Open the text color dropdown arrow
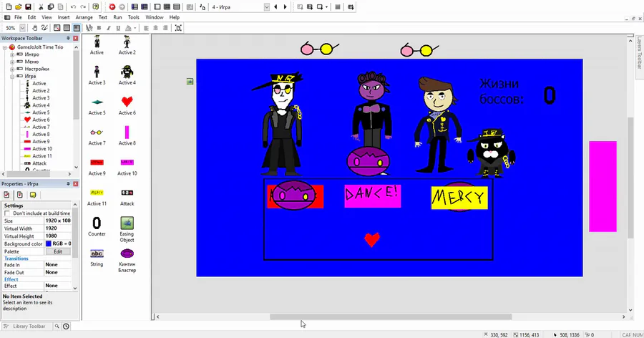644x338 pixels. point(135,28)
